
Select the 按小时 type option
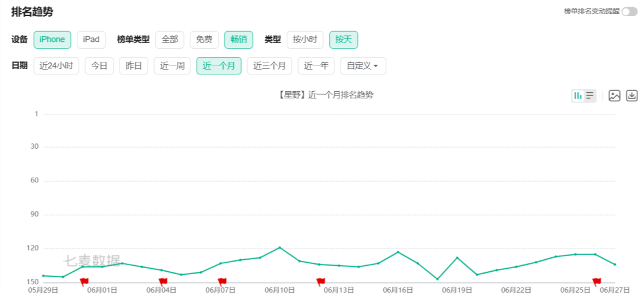[x=305, y=40]
